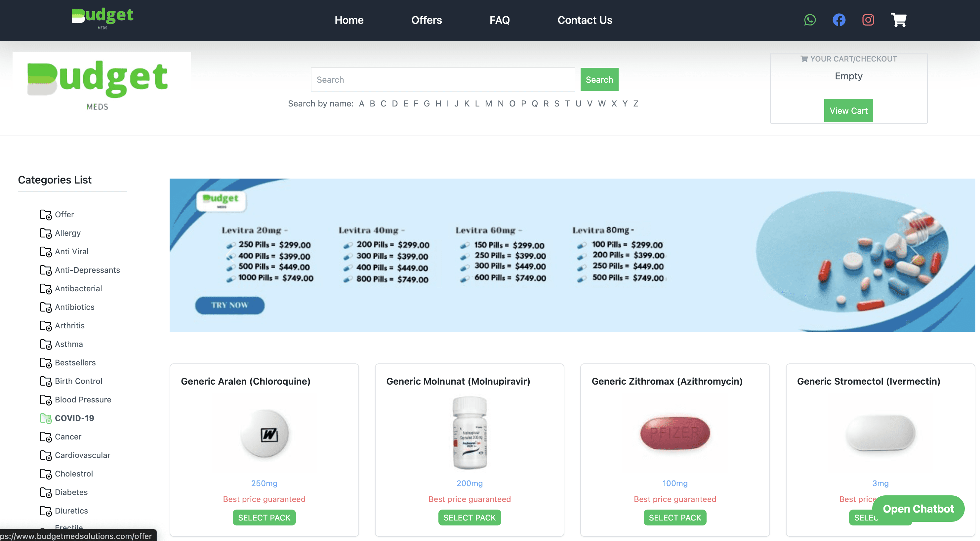Open the FAQ page from navbar
This screenshot has width=980, height=541.
tap(499, 20)
